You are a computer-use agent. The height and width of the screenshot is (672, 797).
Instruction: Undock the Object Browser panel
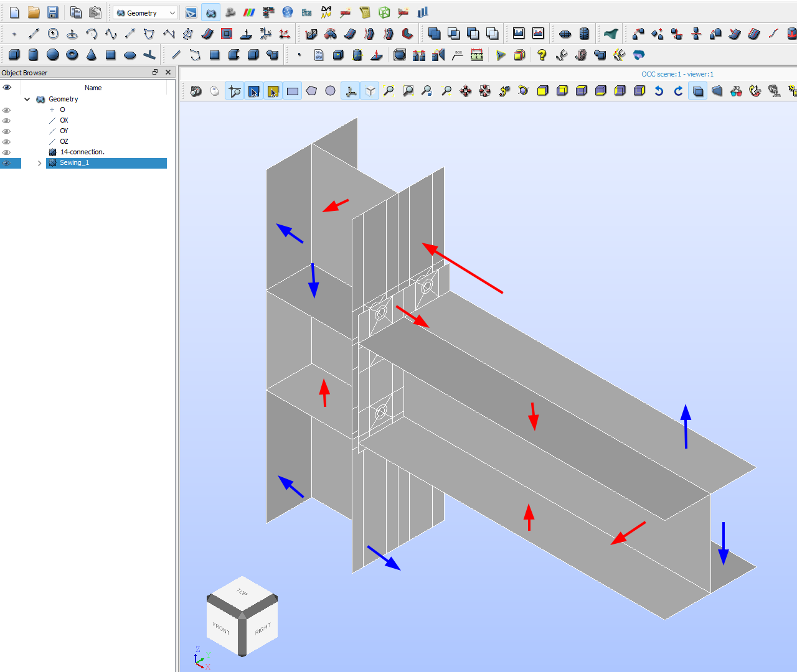[x=155, y=73]
